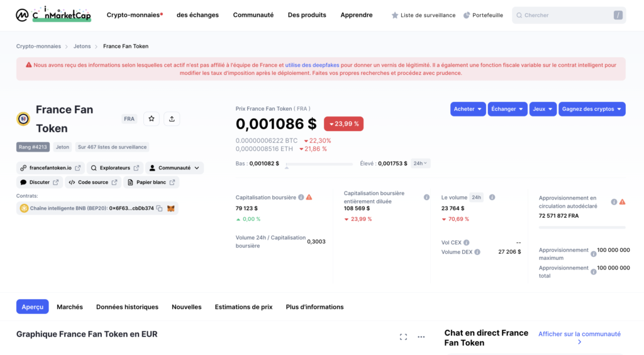Toggle the 24h volume period badge
The image size is (644, 355).
477,197
